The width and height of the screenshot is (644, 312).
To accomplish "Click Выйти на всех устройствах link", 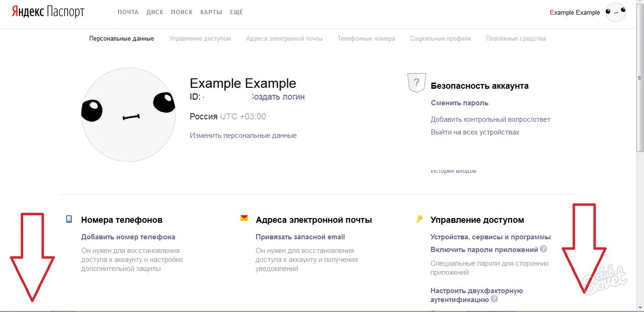I will tap(475, 132).
